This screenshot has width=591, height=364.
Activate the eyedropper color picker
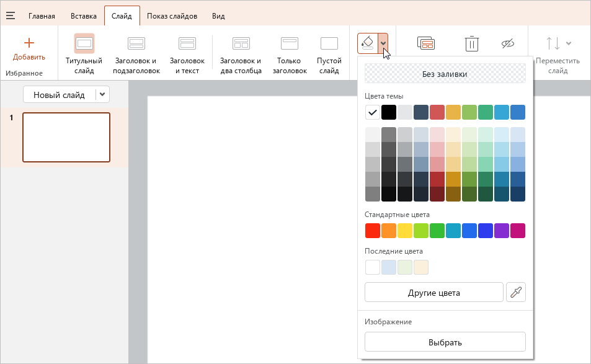point(516,293)
